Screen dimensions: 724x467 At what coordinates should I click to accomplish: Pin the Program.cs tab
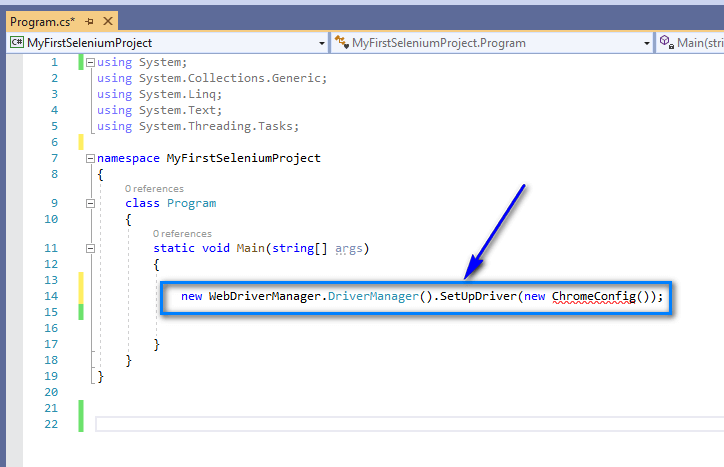(90, 21)
